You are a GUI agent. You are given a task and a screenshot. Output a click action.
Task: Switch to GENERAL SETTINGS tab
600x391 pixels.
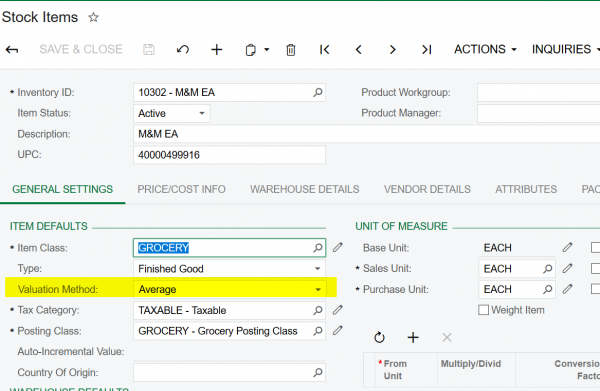point(62,189)
